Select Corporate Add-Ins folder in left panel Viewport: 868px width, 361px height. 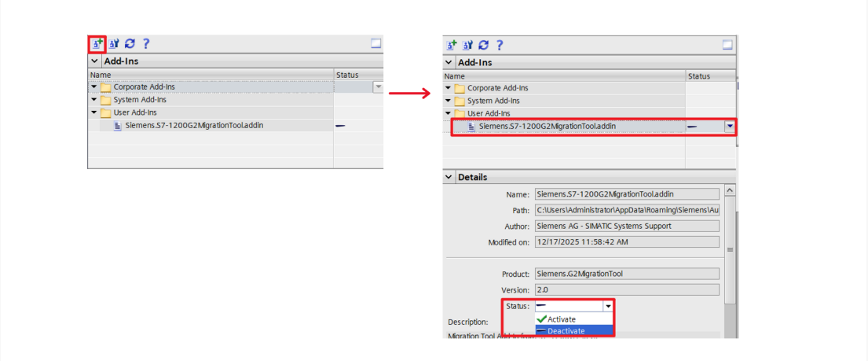(x=144, y=87)
